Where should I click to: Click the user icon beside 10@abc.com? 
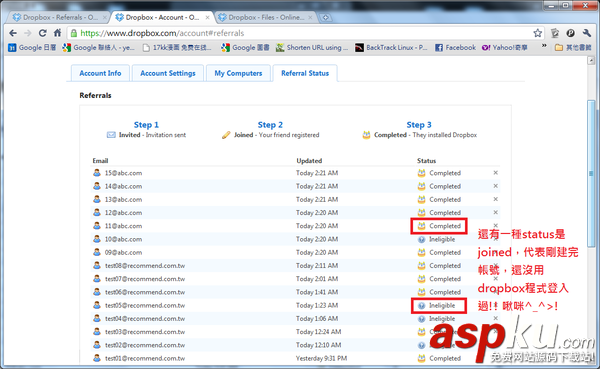tap(97, 239)
